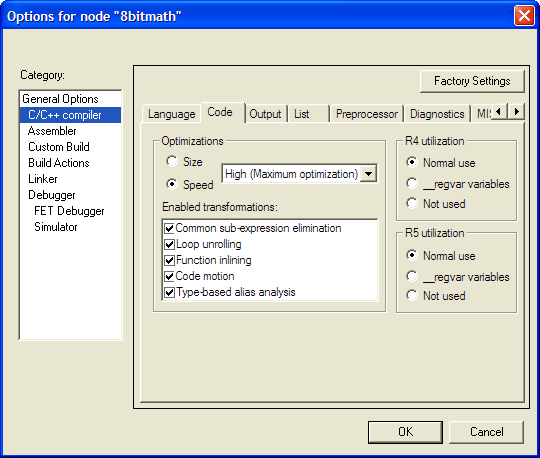Click the Factory Settings button
540x458 pixels.
(x=472, y=81)
